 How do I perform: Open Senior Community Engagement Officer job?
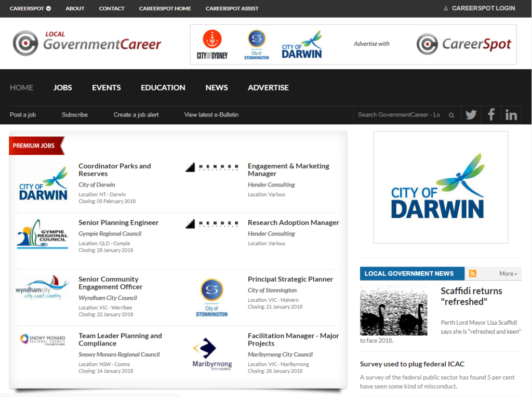click(x=110, y=283)
